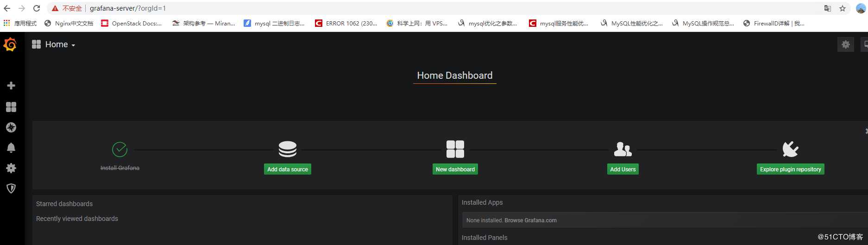The height and width of the screenshot is (245, 868).
Task: Click the Starred dashboards heading
Action: tap(64, 204)
